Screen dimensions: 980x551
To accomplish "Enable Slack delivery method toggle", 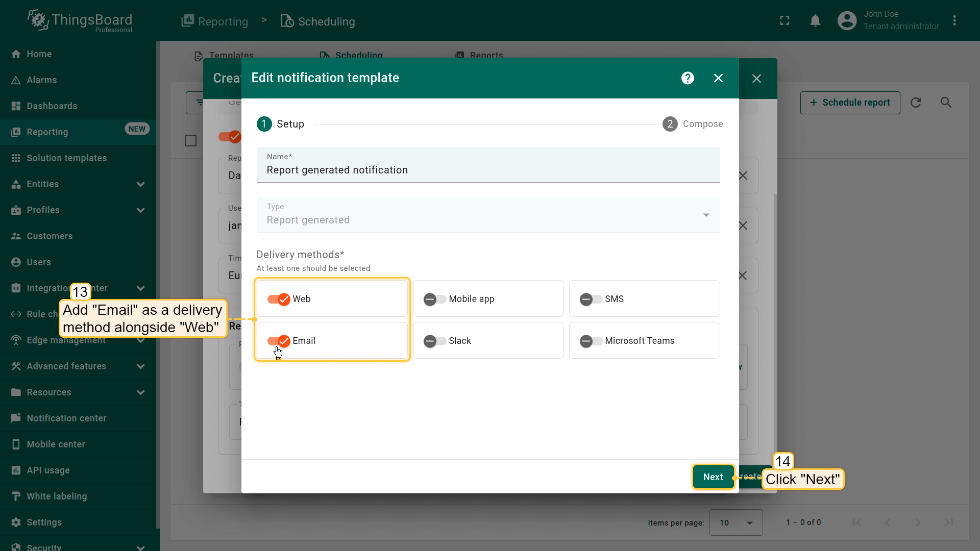I will pyautogui.click(x=434, y=341).
